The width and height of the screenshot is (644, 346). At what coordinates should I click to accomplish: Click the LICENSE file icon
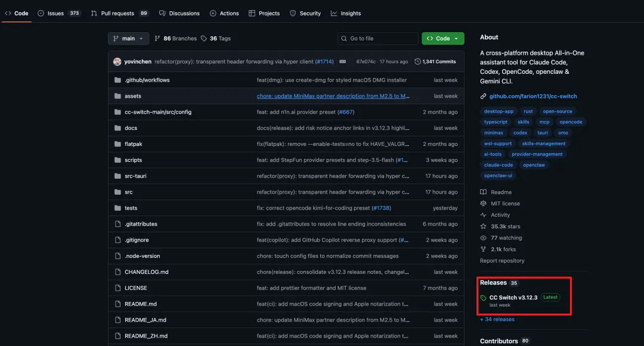tap(117, 288)
